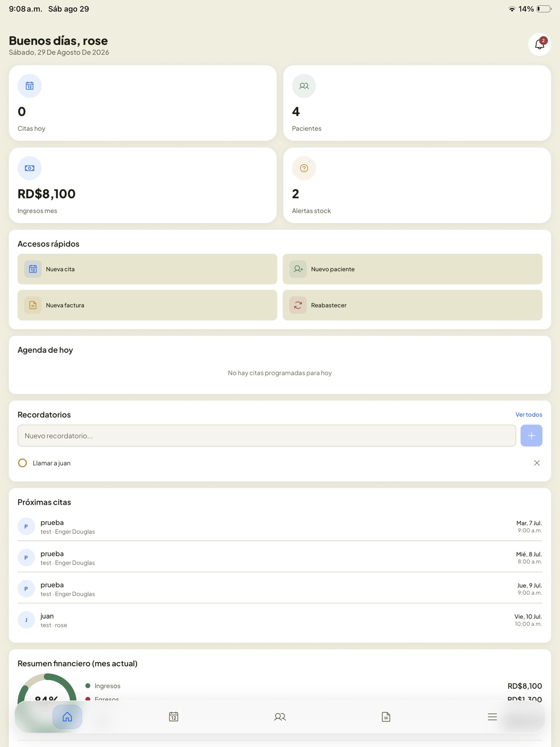
Task: Select the 4 Pacientes count
Action: (296, 112)
